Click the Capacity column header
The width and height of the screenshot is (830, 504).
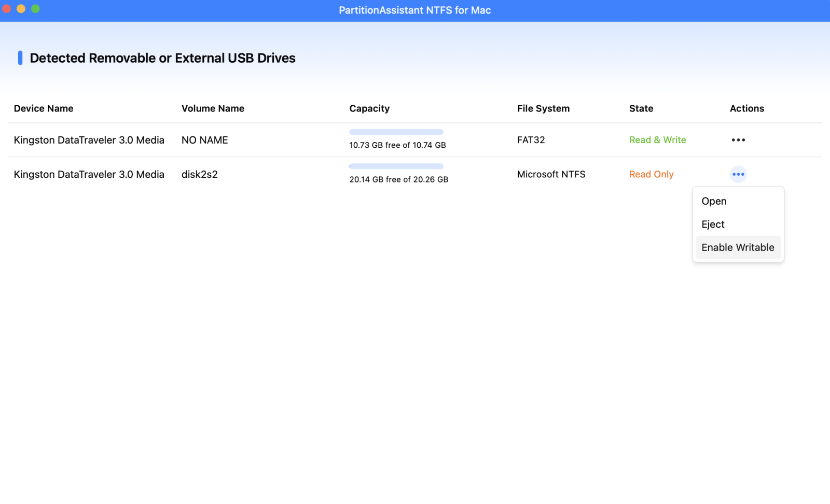(x=369, y=108)
